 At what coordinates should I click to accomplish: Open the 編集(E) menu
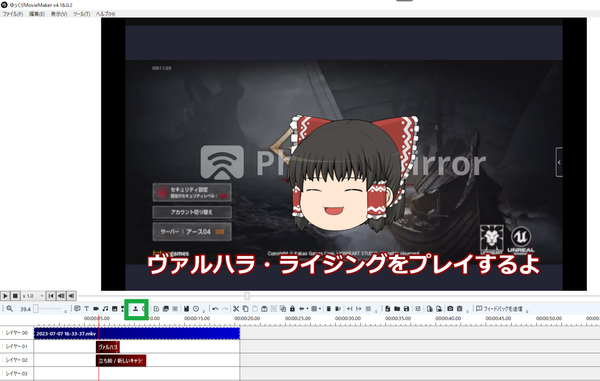point(37,14)
